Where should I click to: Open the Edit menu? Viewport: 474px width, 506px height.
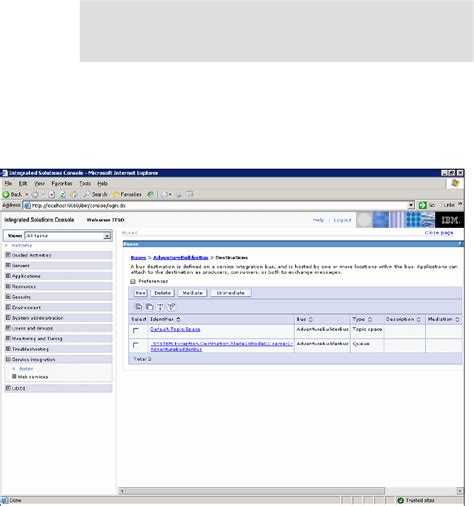pyautogui.click(x=23, y=183)
